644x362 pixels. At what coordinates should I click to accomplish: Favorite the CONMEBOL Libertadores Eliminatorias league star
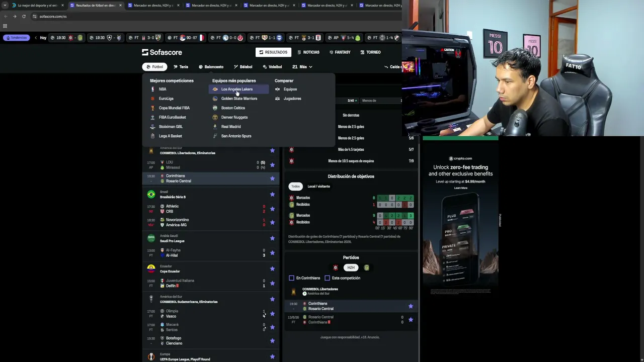click(272, 150)
